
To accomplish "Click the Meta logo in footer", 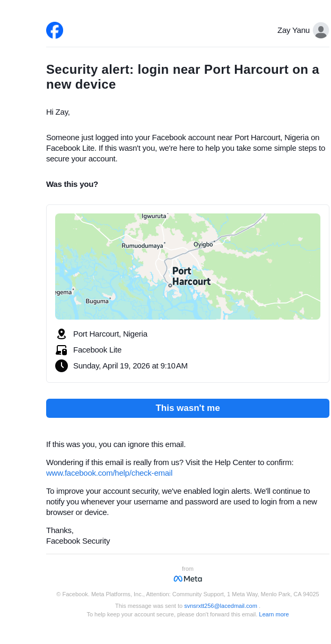I will (188, 579).
